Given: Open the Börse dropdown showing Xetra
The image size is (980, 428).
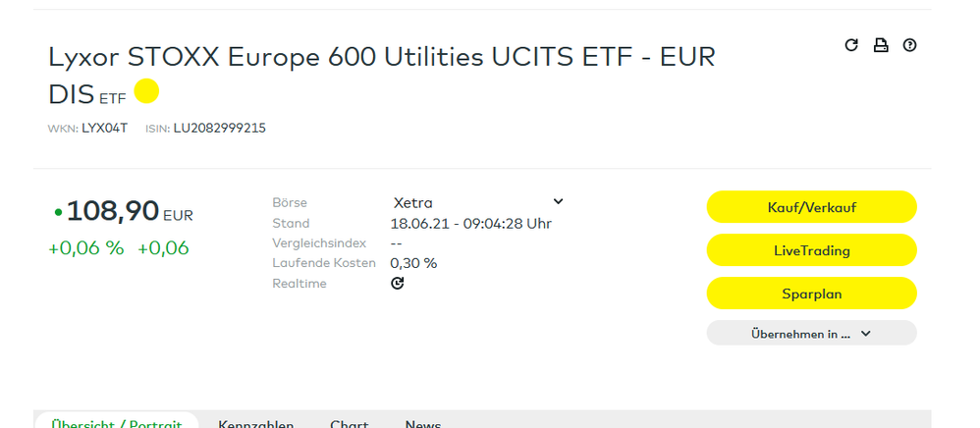Looking at the screenshot, I should pos(478,202).
